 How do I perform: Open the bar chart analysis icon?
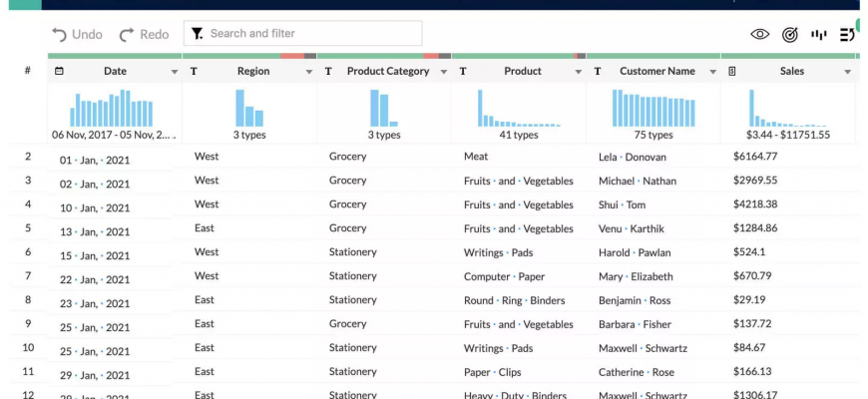819,34
